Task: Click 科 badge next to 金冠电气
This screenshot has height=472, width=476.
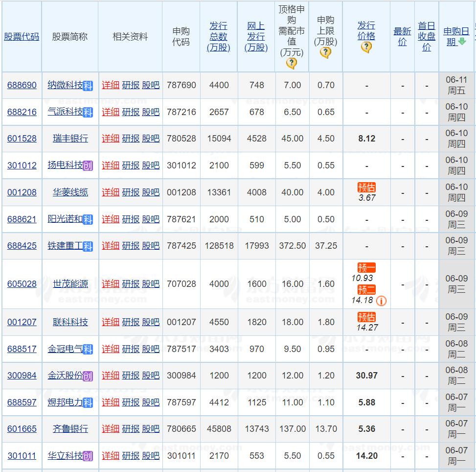Action: point(88,350)
